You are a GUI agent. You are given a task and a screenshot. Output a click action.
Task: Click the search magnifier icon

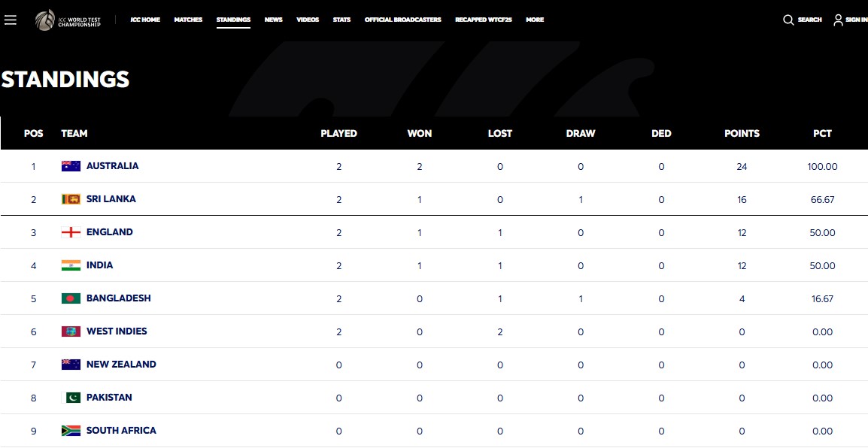tap(788, 20)
